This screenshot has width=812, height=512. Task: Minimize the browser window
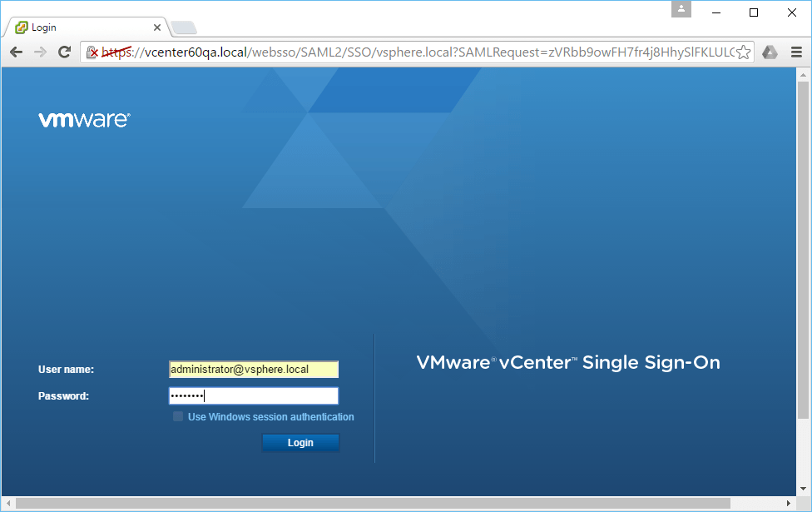point(716,12)
